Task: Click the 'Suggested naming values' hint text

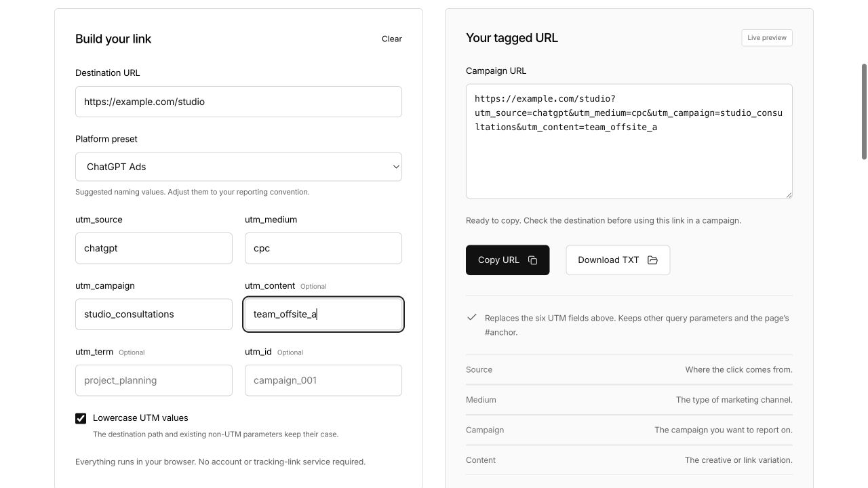Action: tap(193, 192)
